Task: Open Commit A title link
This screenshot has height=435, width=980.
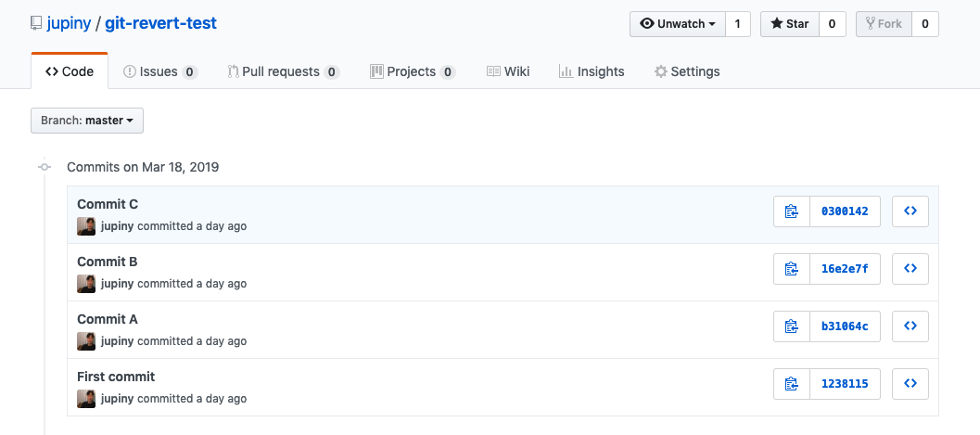Action: click(108, 319)
